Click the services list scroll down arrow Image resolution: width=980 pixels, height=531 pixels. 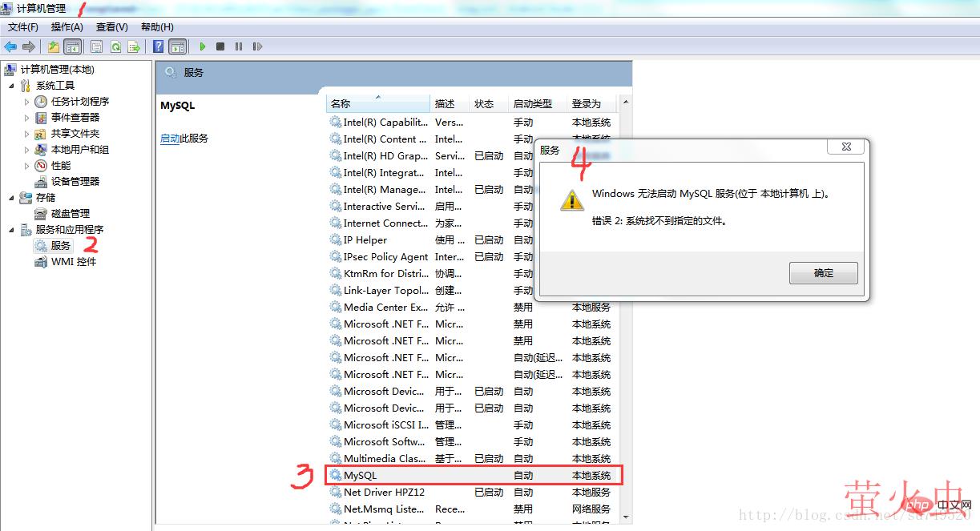[x=626, y=517]
